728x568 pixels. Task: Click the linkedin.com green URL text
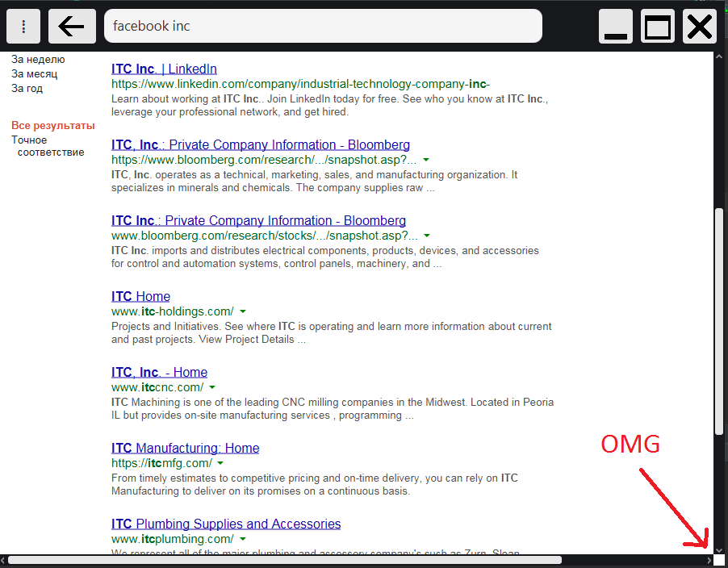(x=300, y=84)
